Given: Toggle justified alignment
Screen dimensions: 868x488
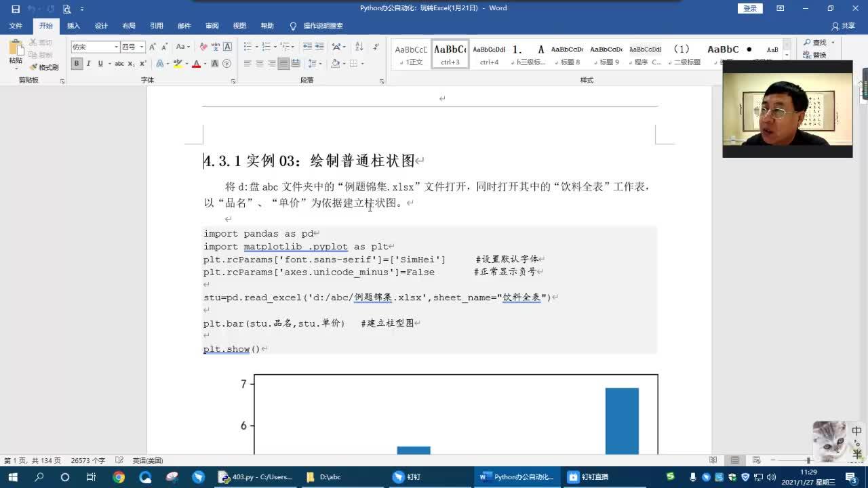Looking at the screenshot, I should click(284, 64).
